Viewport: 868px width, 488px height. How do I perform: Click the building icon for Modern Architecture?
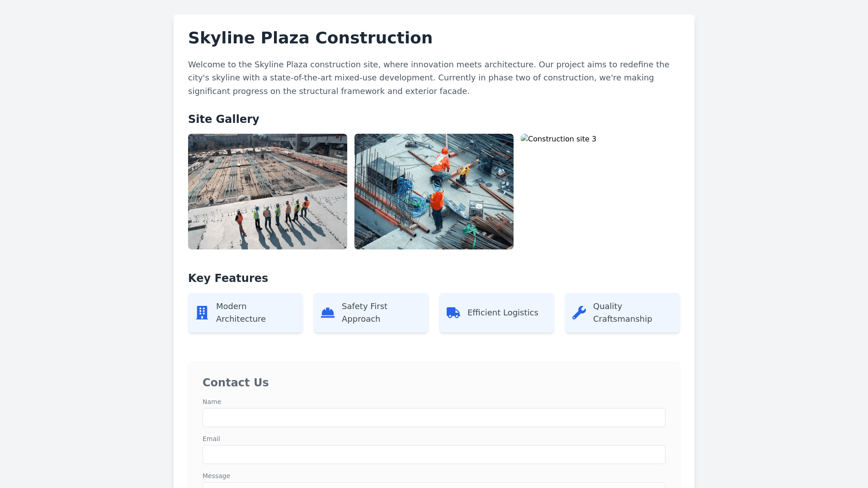pos(202,313)
